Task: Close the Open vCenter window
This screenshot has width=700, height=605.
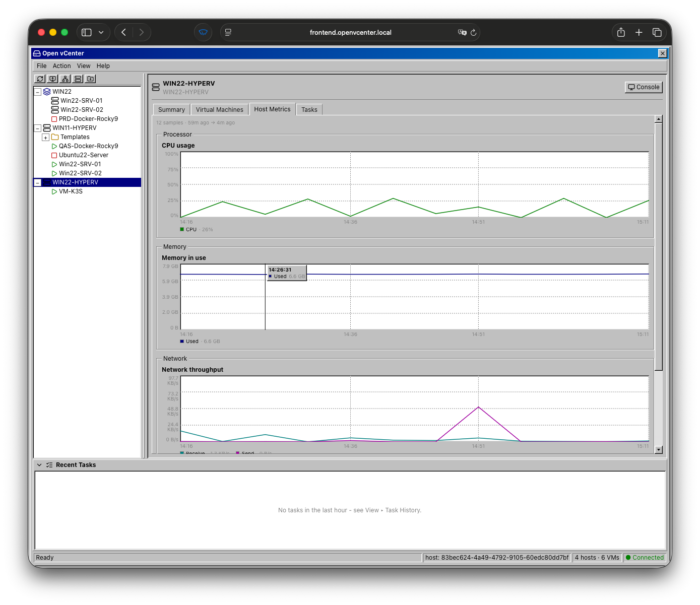Action: pos(663,53)
